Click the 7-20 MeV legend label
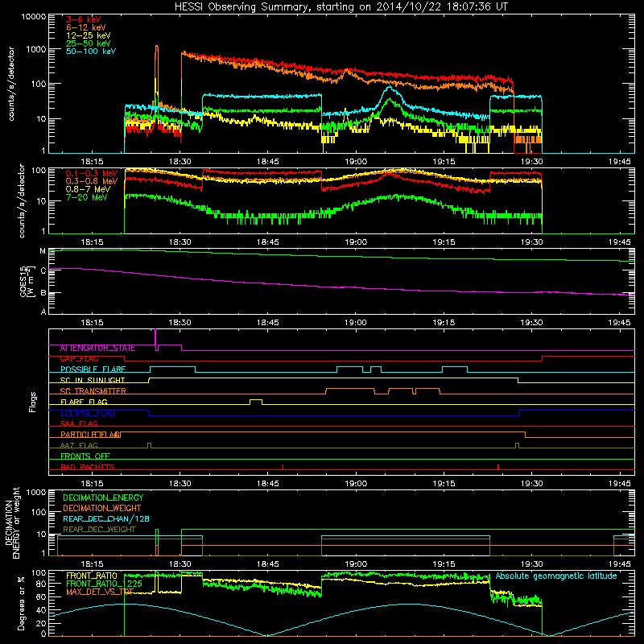644x644 pixels. click(x=87, y=197)
